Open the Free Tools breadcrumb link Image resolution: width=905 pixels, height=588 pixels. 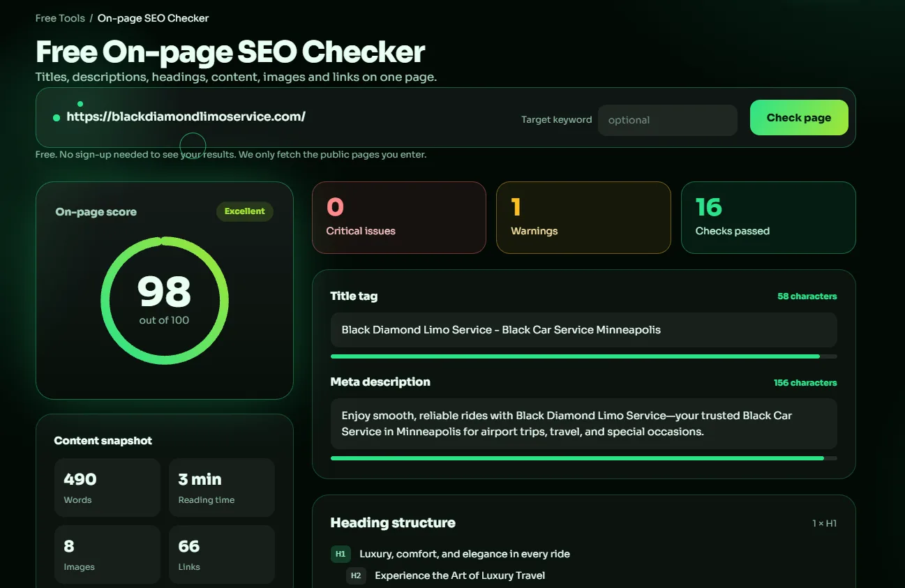(x=60, y=18)
